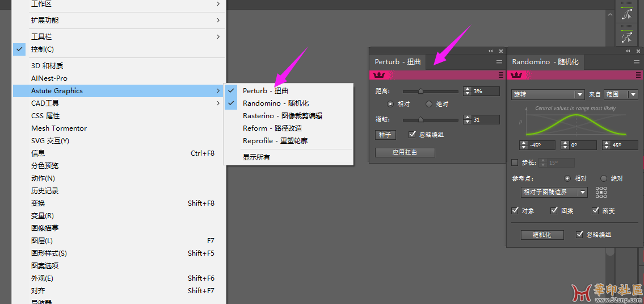Select 相对 radio for 参考点 in Randomino

click(567, 178)
